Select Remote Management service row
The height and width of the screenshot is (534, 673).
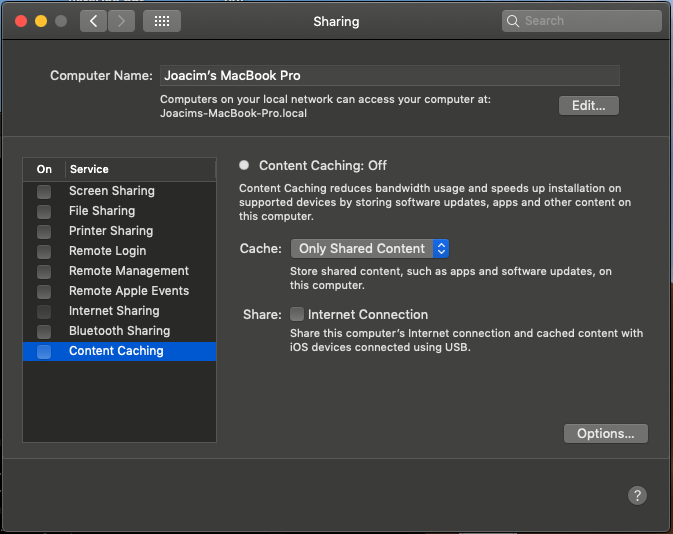119,271
